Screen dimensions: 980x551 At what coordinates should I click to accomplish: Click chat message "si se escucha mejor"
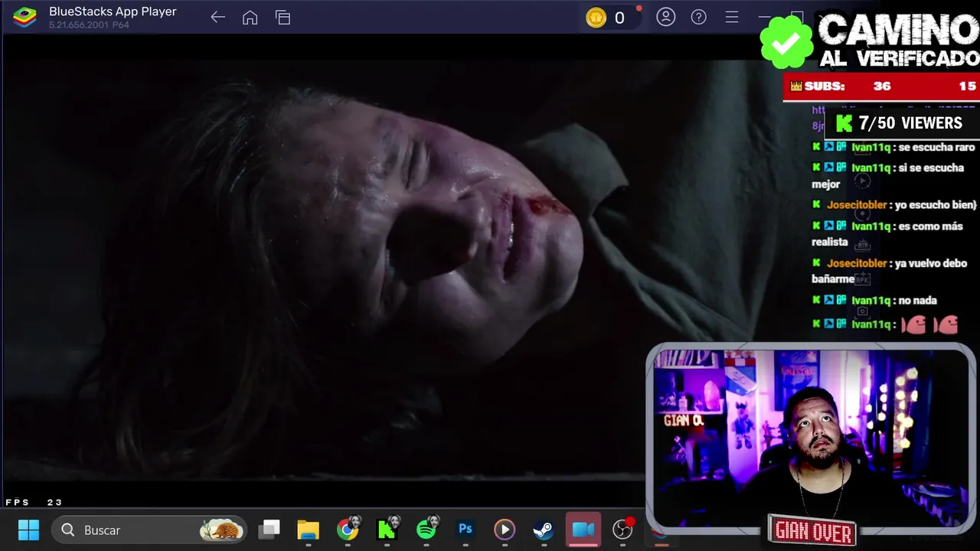(x=888, y=175)
